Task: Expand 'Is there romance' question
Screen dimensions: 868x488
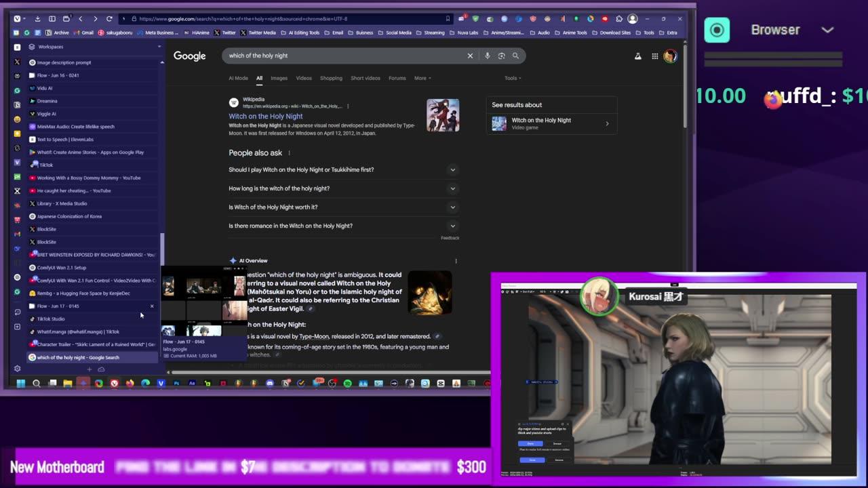Action: 344,226
